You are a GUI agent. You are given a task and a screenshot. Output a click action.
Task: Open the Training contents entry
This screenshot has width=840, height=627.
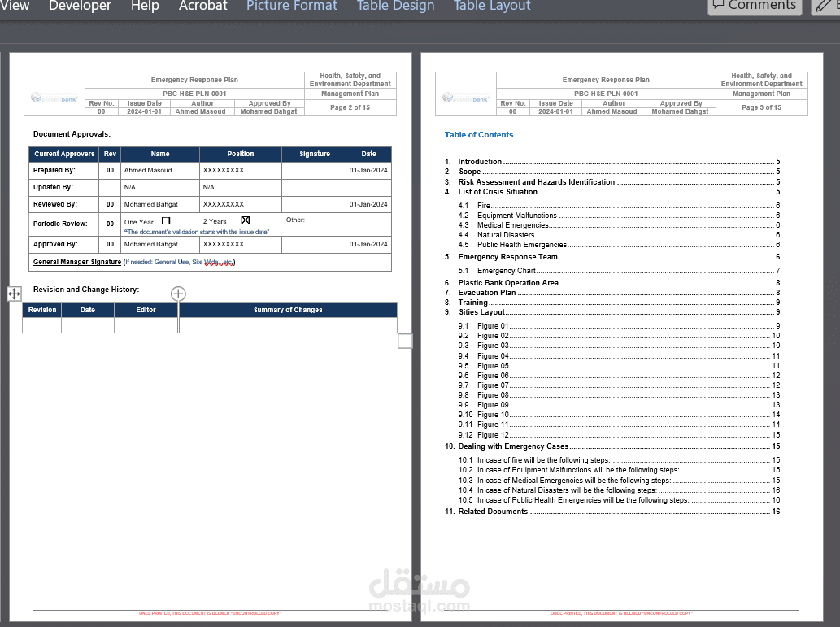pos(612,303)
